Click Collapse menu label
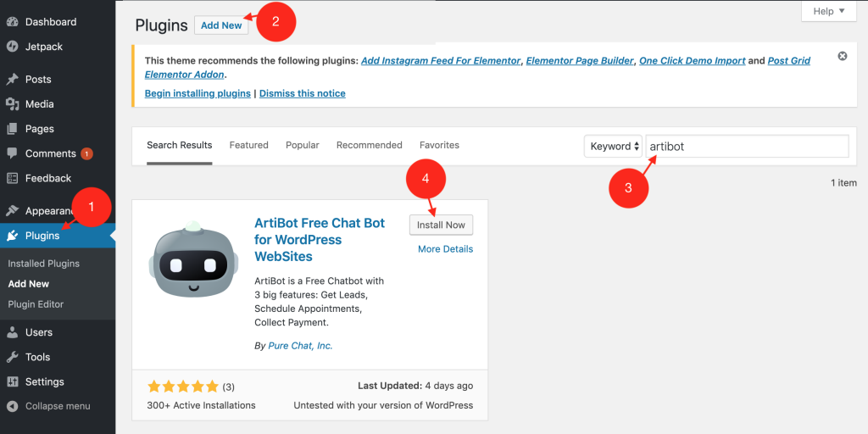Screen dimensions: 868x434 tap(58, 406)
